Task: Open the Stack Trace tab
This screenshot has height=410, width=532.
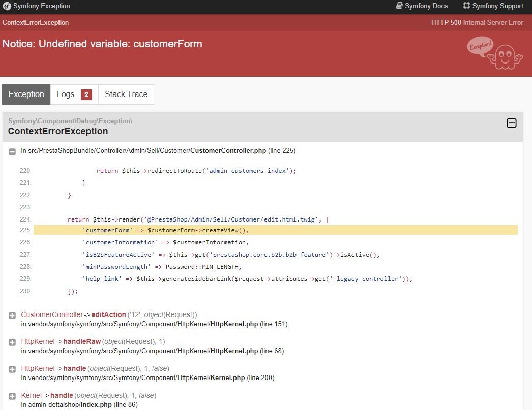Action: [126, 94]
